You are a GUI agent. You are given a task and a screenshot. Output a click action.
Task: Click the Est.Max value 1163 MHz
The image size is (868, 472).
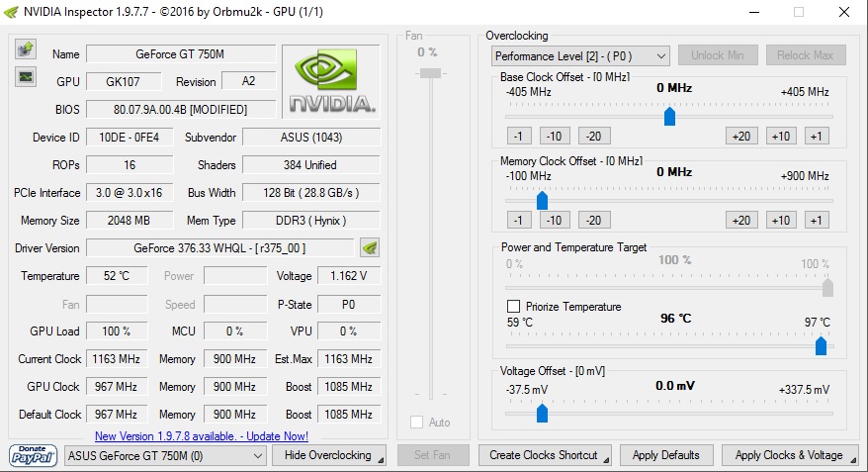(349, 359)
